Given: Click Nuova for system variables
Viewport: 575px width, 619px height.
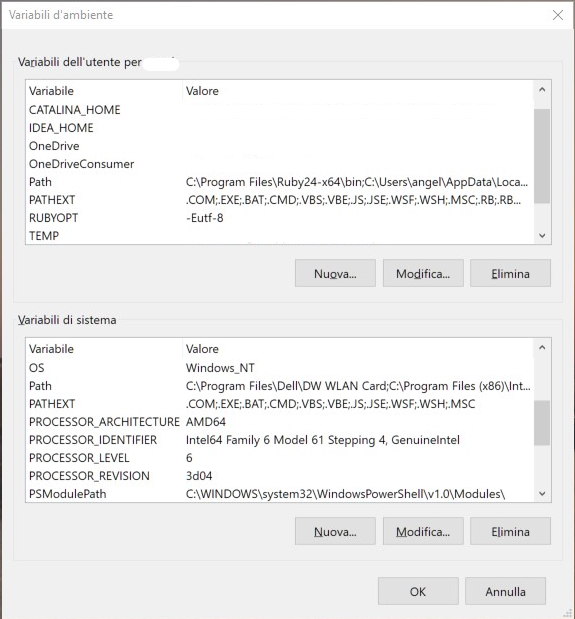Looking at the screenshot, I should coord(335,531).
